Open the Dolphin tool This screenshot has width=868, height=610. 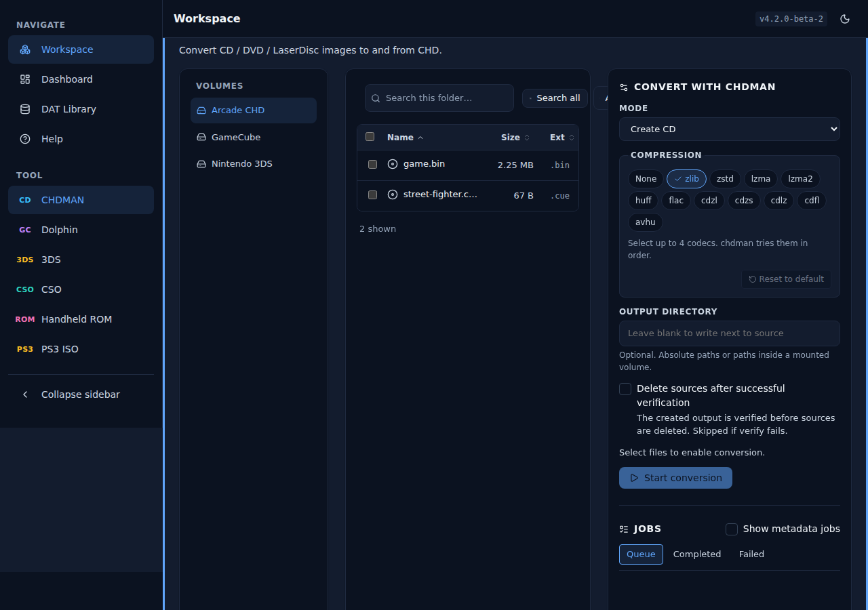click(81, 230)
